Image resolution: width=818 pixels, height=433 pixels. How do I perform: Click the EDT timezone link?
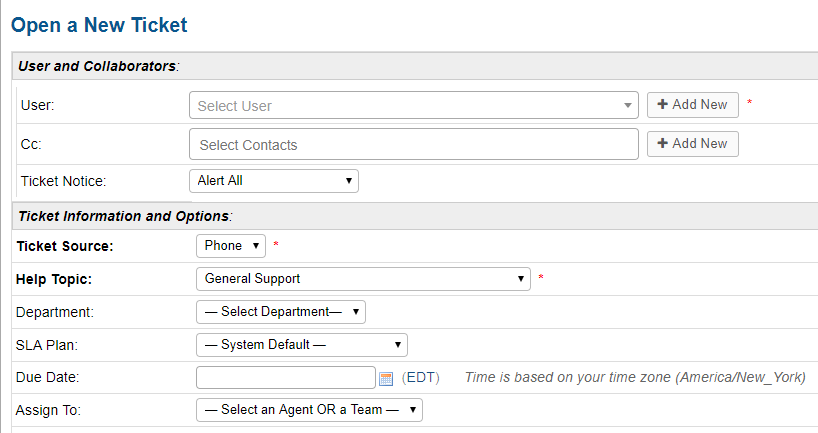(420, 378)
